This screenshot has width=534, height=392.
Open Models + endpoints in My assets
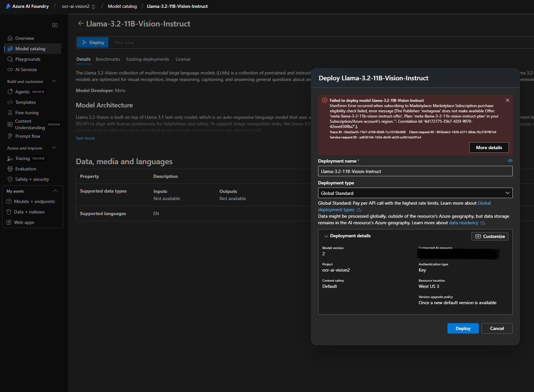click(x=34, y=201)
